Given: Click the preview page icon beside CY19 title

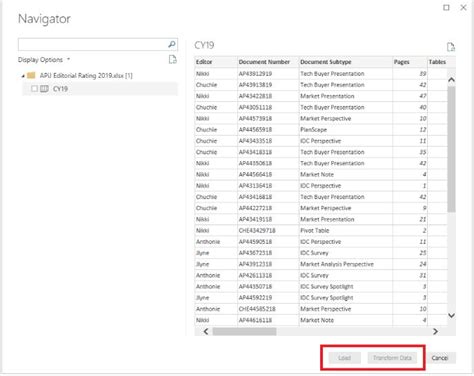Looking at the screenshot, I should (451, 47).
